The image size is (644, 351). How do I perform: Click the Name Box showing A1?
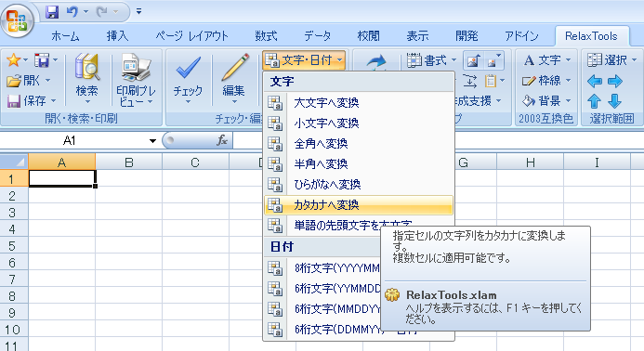(x=74, y=141)
